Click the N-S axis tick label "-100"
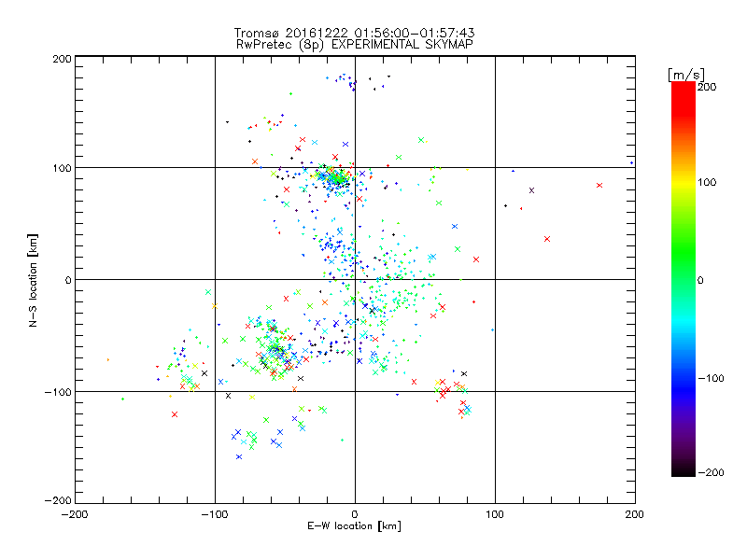The height and width of the screenshot is (560, 747). (58, 392)
